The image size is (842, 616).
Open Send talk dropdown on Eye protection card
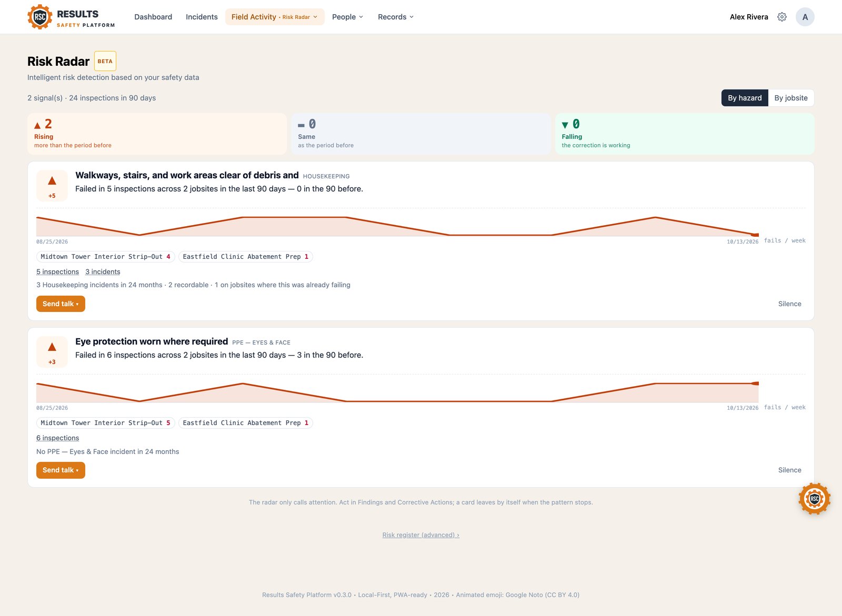coord(61,470)
